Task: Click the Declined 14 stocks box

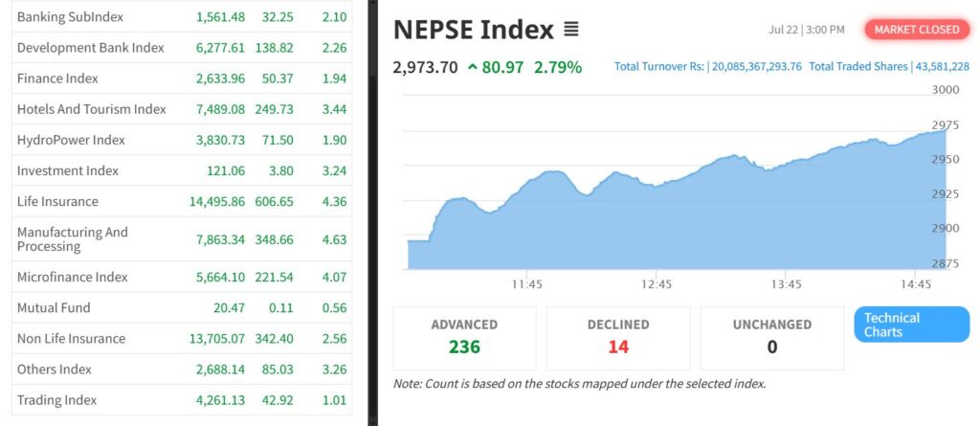Action: [618, 337]
